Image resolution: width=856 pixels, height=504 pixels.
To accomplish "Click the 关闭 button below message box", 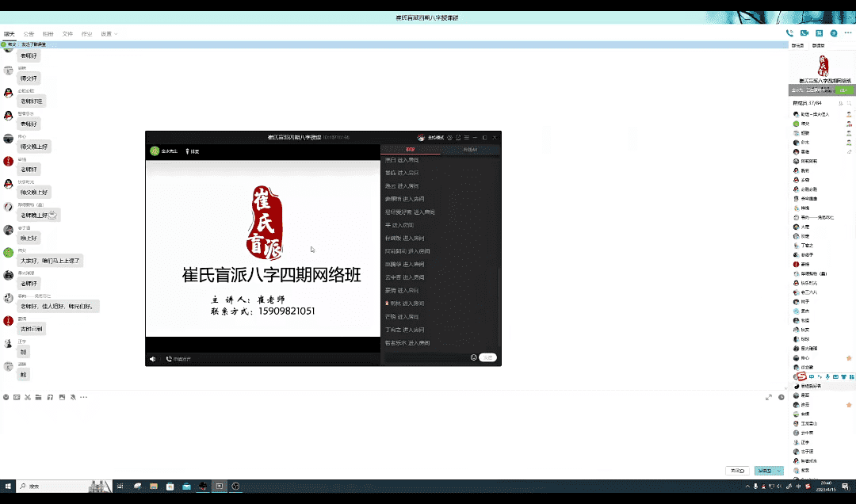I will 737,471.
